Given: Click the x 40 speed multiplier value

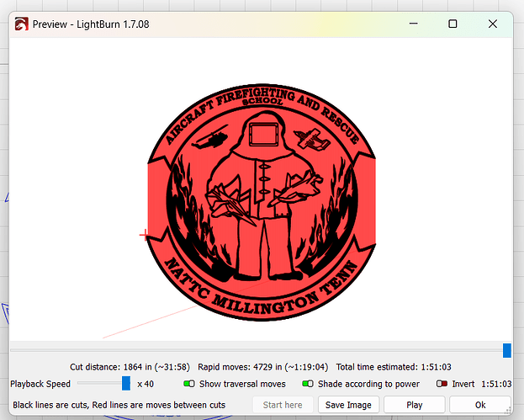Looking at the screenshot, I should [146, 384].
